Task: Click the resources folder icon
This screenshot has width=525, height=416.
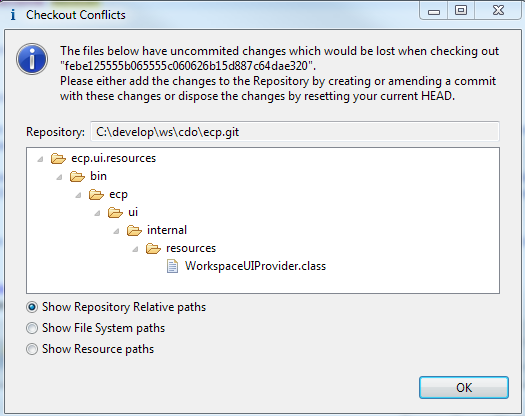Action: 153,249
